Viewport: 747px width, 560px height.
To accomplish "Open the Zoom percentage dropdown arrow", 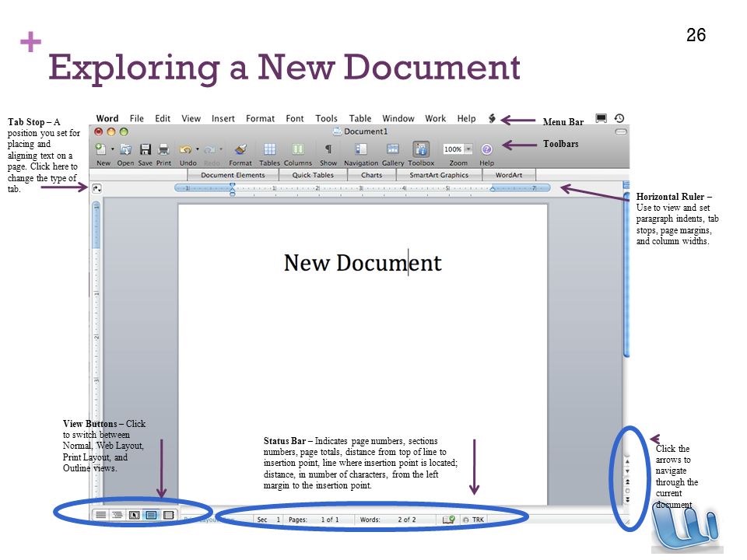I will coord(468,149).
